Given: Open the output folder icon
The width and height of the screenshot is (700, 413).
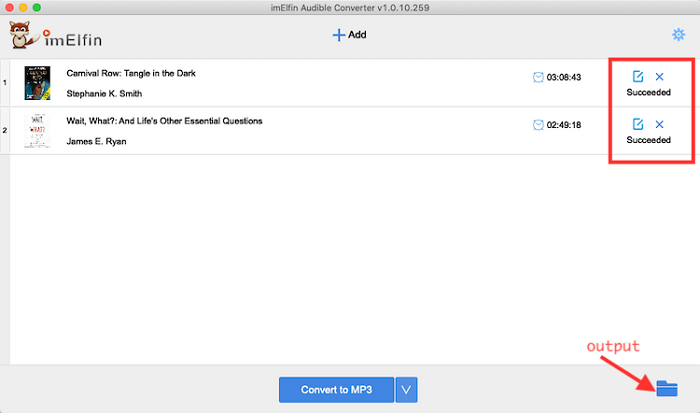Looking at the screenshot, I should (667, 388).
